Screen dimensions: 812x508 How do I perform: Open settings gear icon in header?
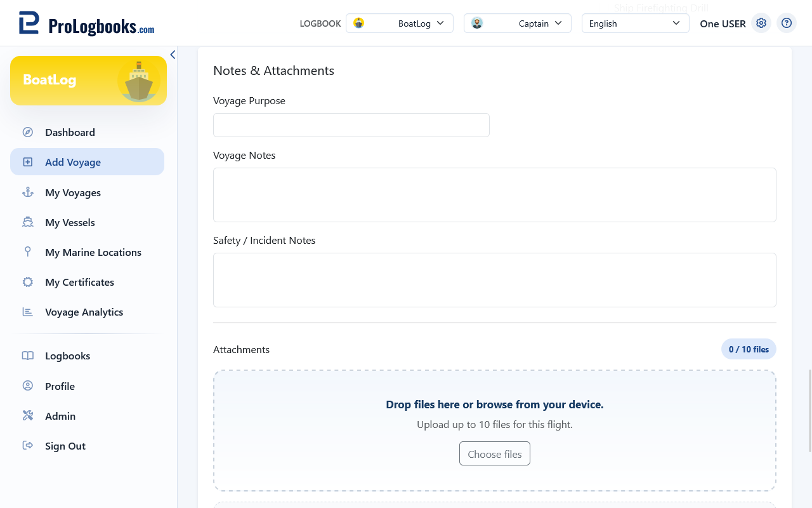click(761, 23)
